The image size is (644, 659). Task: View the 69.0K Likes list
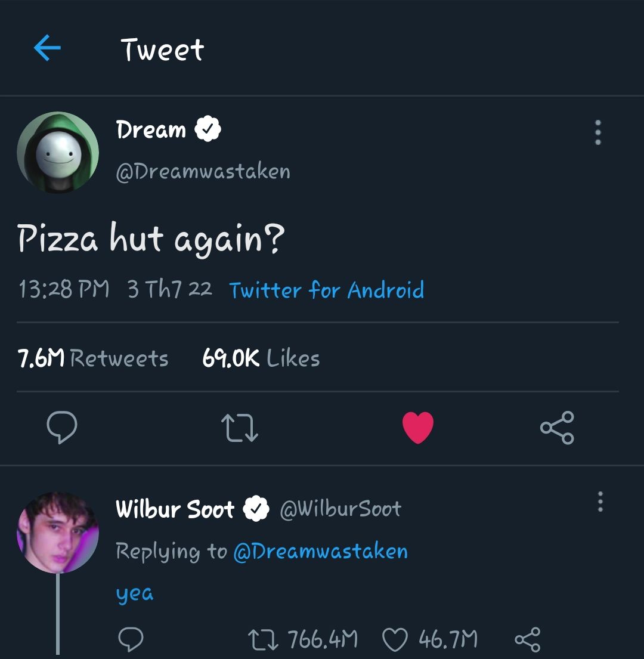pos(261,358)
